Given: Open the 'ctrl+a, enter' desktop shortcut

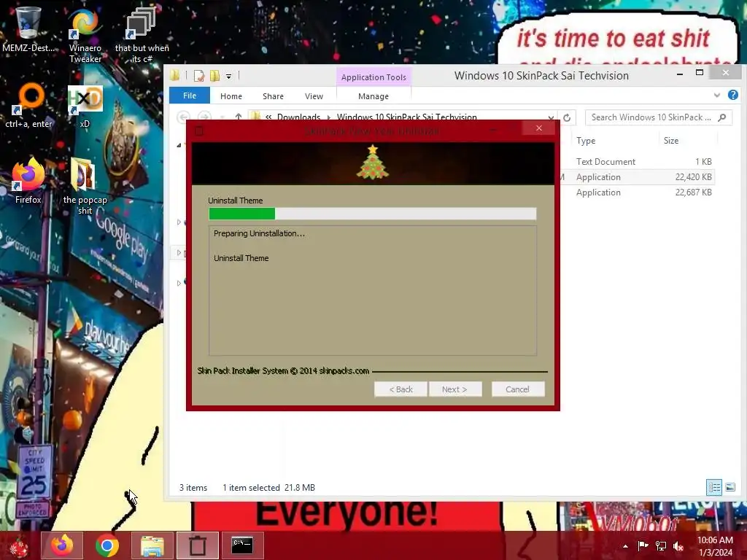Looking at the screenshot, I should point(28,106).
